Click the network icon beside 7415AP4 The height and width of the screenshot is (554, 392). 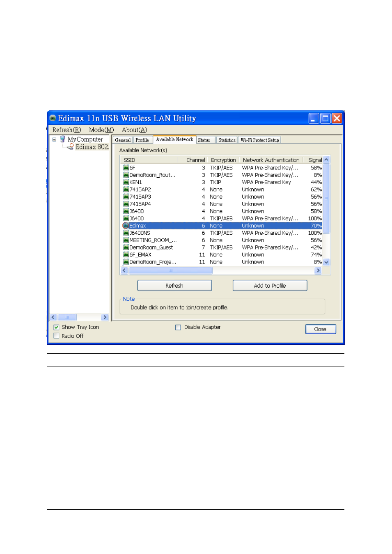(126, 204)
